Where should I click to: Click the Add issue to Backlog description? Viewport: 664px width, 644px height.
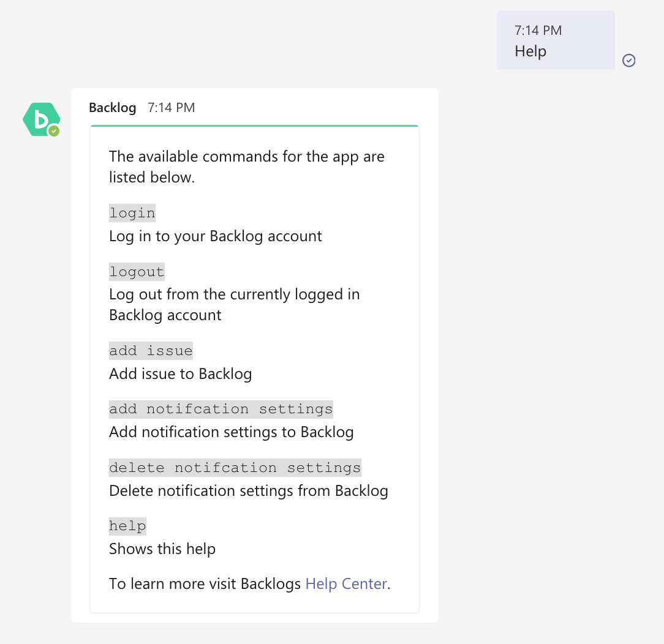[x=181, y=374]
